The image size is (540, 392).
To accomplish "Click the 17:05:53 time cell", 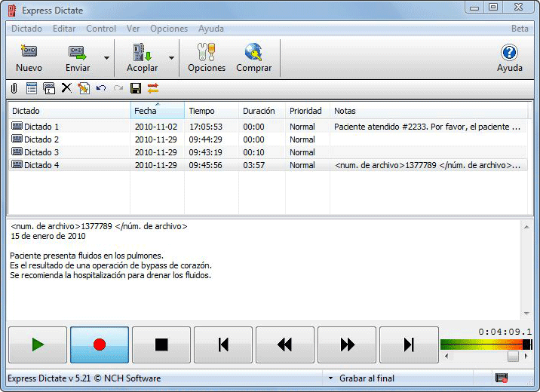I will (x=206, y=127).
